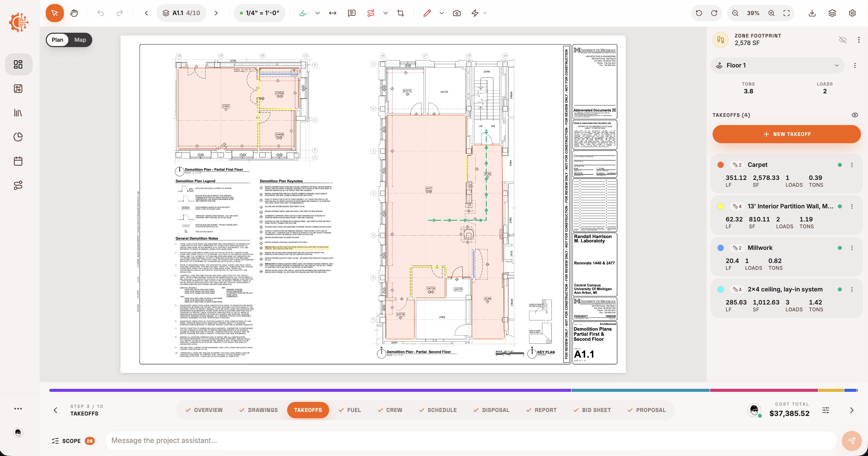868x456 pixels.
Task: Open the Schedule step tab
Action: (x=438, y=410)
